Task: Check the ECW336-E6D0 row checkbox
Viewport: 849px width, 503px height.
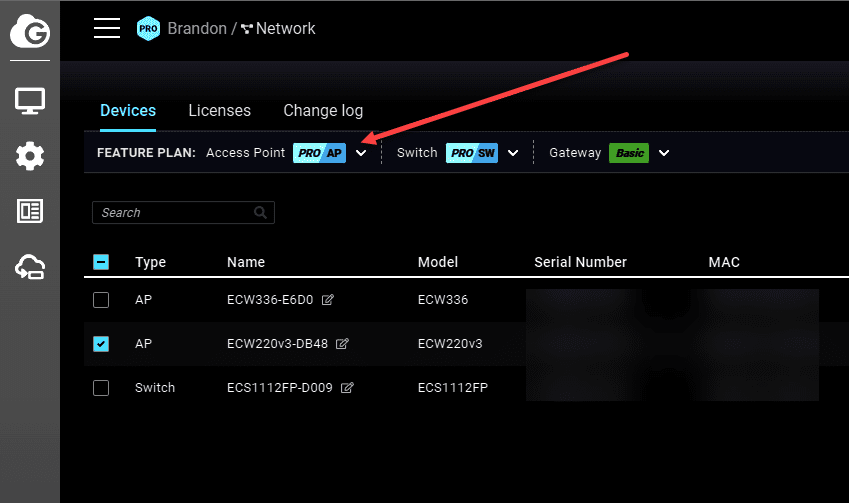Action: point(101,300)
